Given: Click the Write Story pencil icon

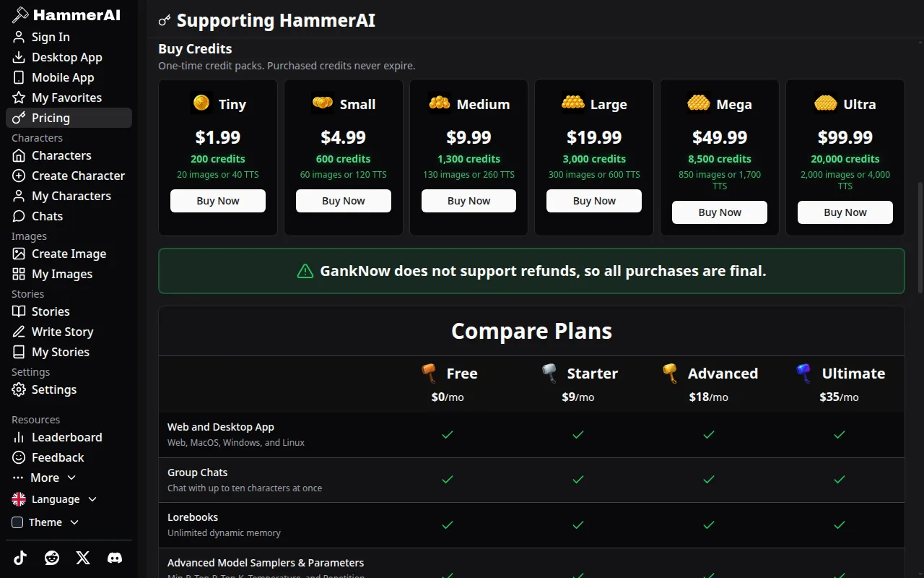Looking at the screenshot, I should pyautogui.click(x=19, y=332).
